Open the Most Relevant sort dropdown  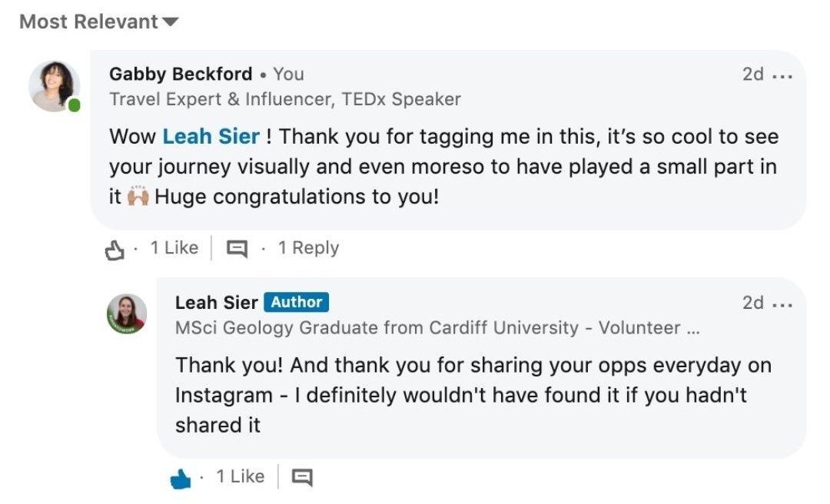99,22
